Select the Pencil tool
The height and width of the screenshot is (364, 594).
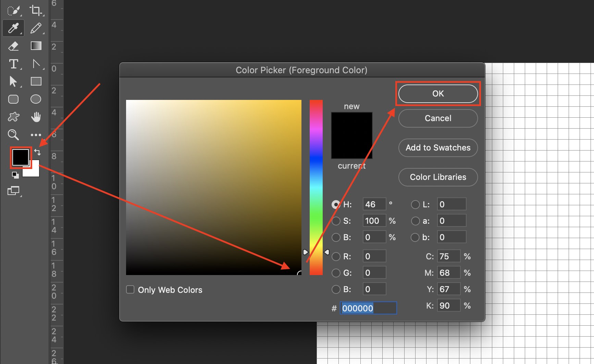click(x=36, y=28)
